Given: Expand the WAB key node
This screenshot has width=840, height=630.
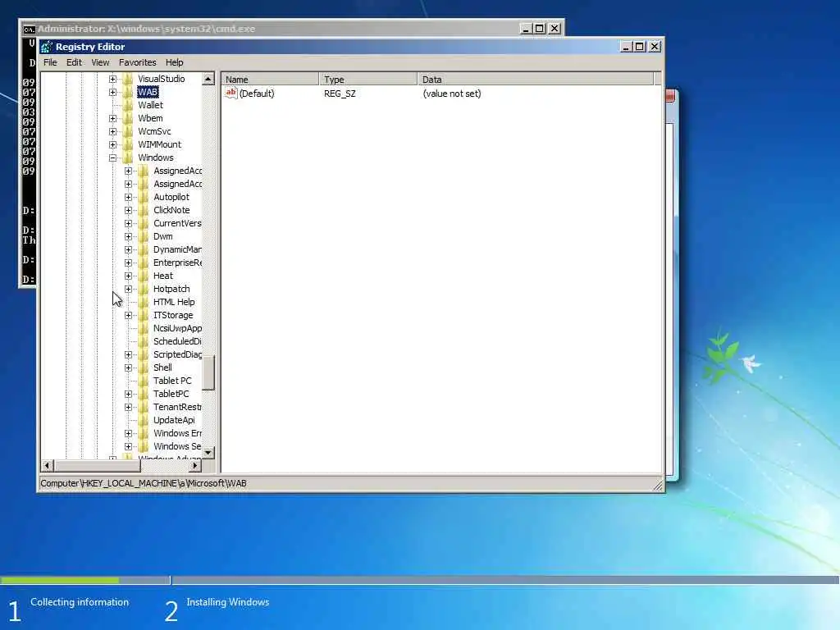Looking at the screenshot, I should pos(112,92).
